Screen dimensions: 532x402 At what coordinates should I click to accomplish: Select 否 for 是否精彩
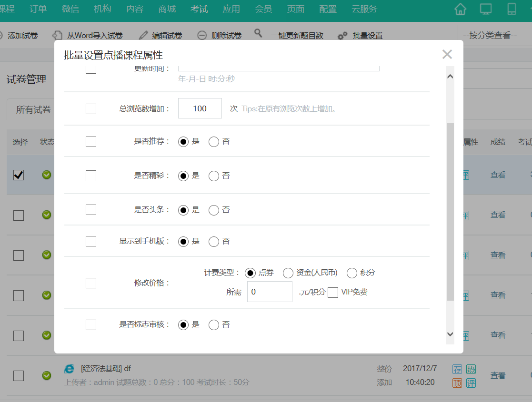pyautogui.click(x=214, y=176)
